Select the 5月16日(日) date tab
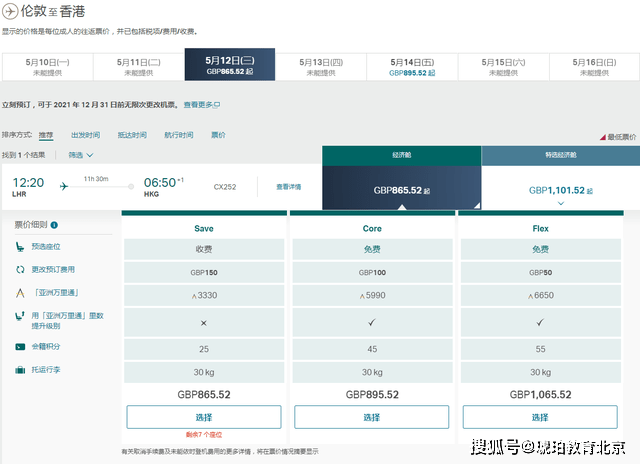640x464 pixels. pos(594,67)
